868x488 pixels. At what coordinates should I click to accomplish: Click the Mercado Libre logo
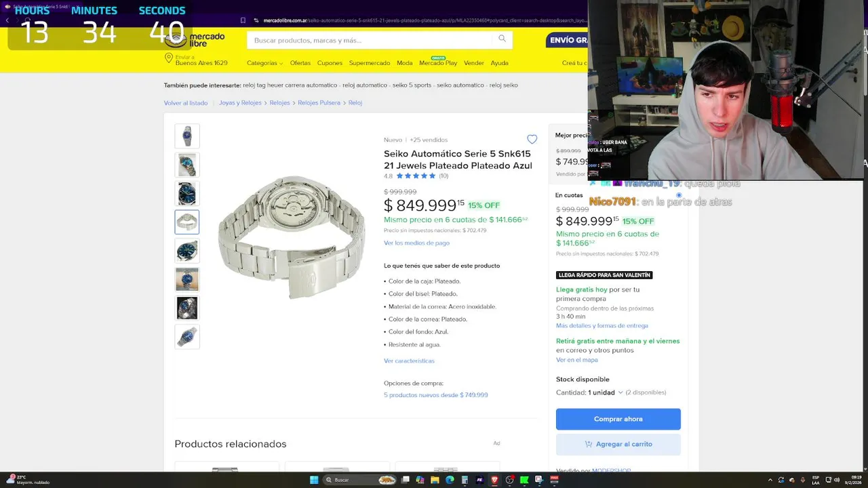(x=195, y=39)
